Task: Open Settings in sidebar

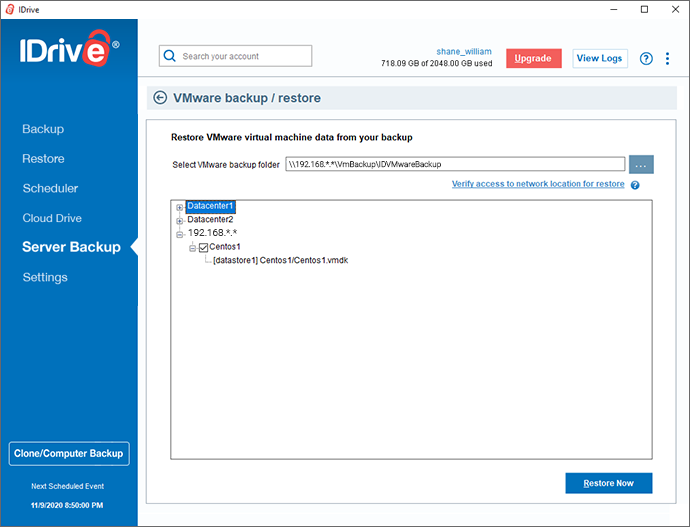Action: [45, 277]
